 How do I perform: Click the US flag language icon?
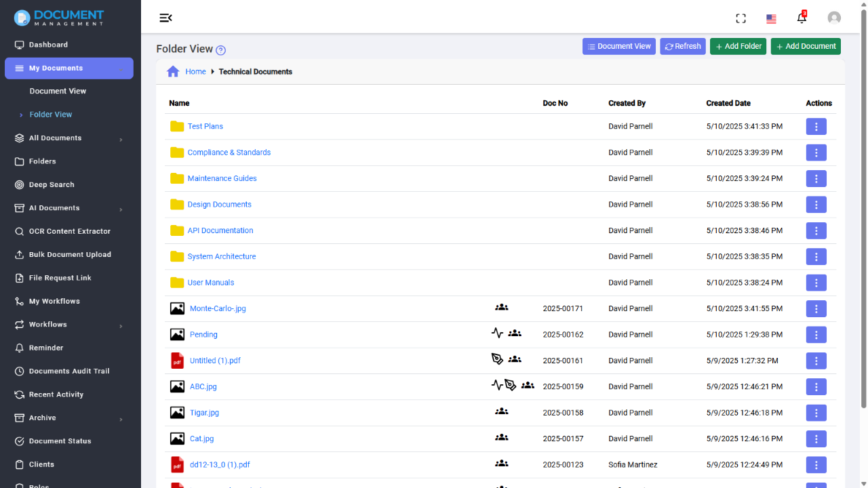771,19
